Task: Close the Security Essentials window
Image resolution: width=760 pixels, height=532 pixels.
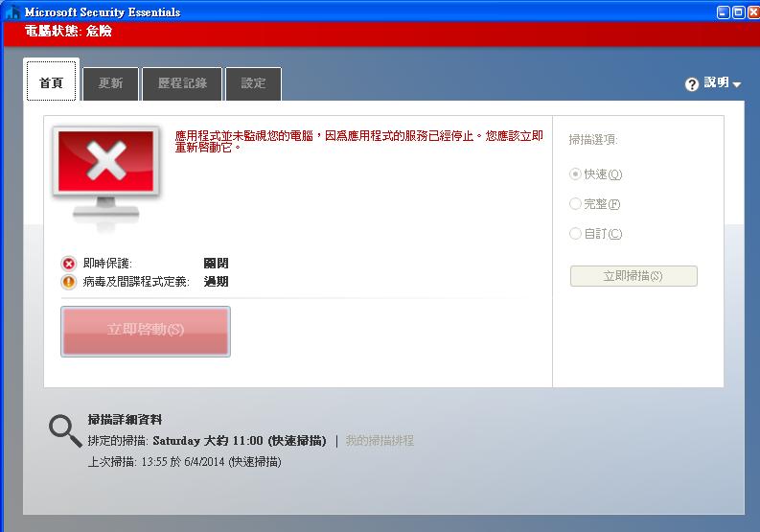Action: (x=753, y=12)
